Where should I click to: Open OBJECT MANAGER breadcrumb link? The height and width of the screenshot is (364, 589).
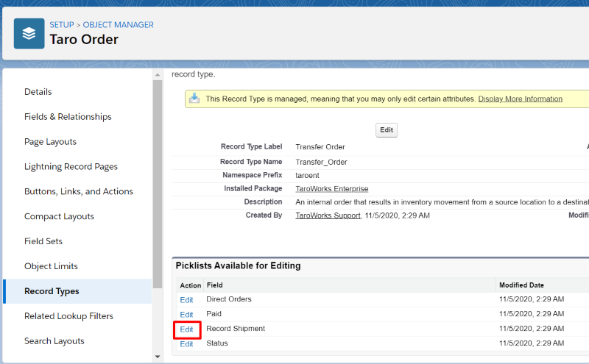coord(118,25)
